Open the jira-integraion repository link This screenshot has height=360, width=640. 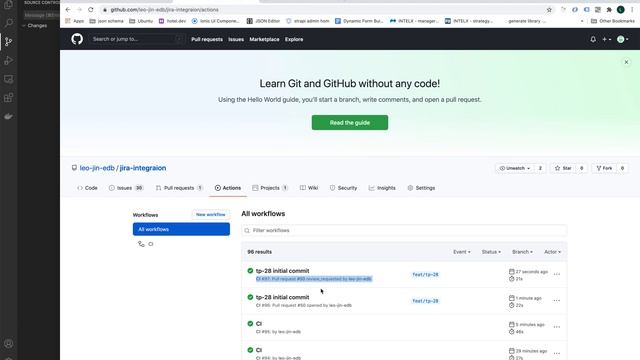[143, 168]
